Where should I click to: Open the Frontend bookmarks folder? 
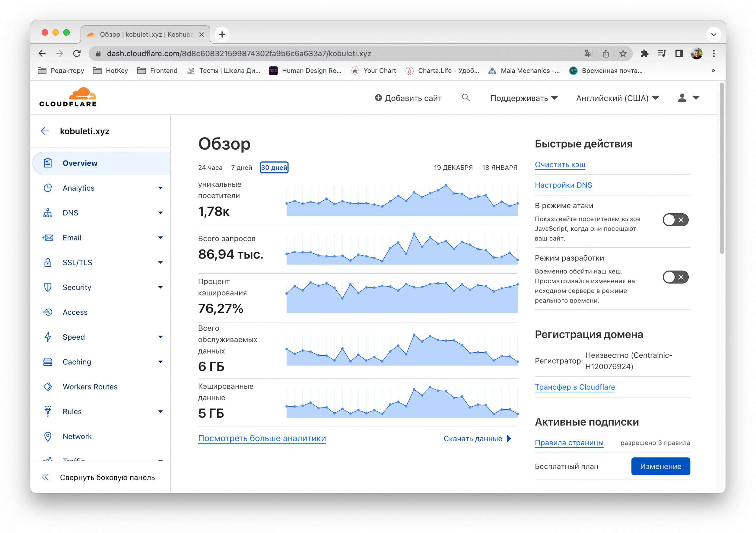coord(157,71)
